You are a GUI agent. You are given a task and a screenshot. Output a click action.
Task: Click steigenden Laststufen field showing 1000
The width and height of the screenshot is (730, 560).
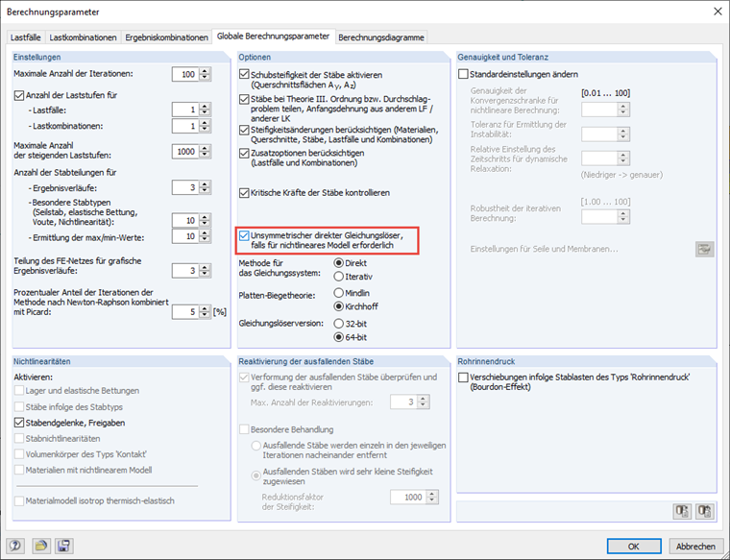click(x=185, y=152)
